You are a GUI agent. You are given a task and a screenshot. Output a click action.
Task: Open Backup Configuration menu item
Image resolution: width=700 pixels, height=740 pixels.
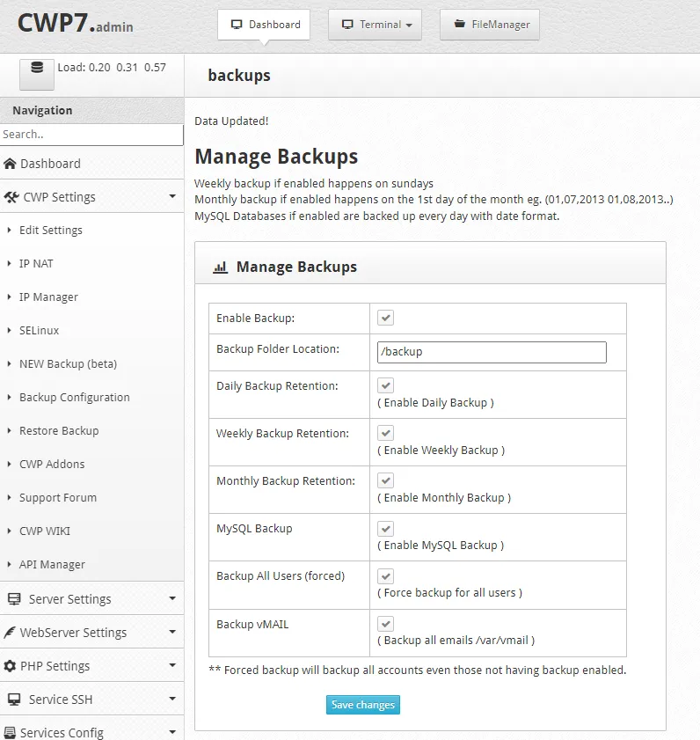75,398
